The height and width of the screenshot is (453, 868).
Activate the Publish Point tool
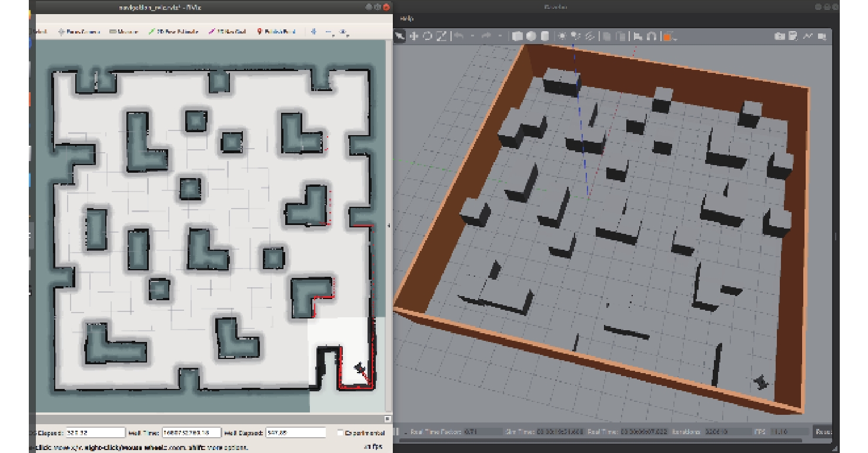click(x=276, y=32)
